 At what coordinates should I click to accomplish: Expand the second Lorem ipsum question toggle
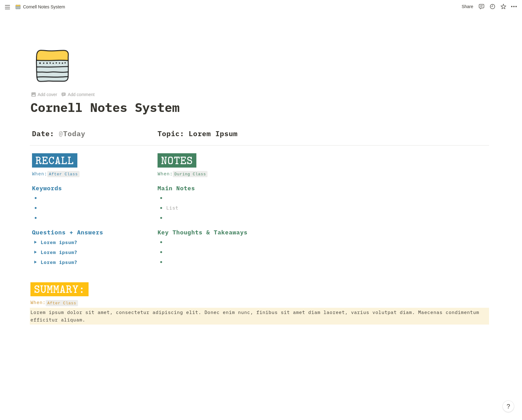coord(36,252)
